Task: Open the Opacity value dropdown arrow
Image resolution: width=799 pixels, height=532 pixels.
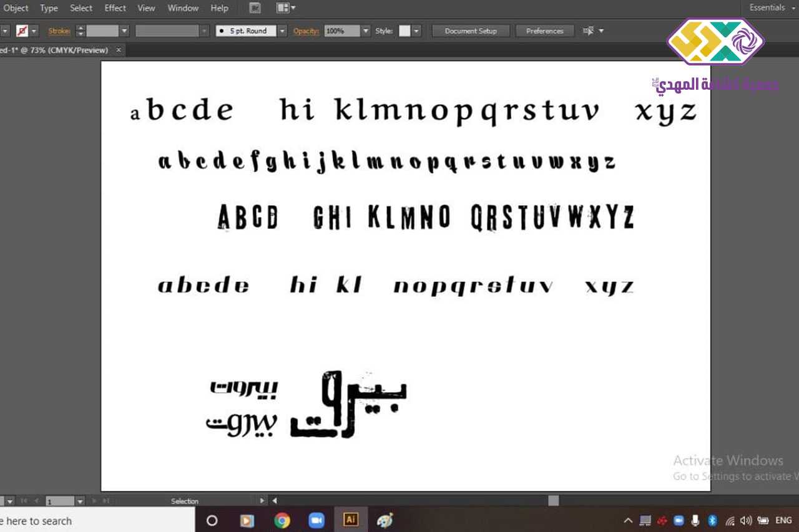Action: coord(366,31)
